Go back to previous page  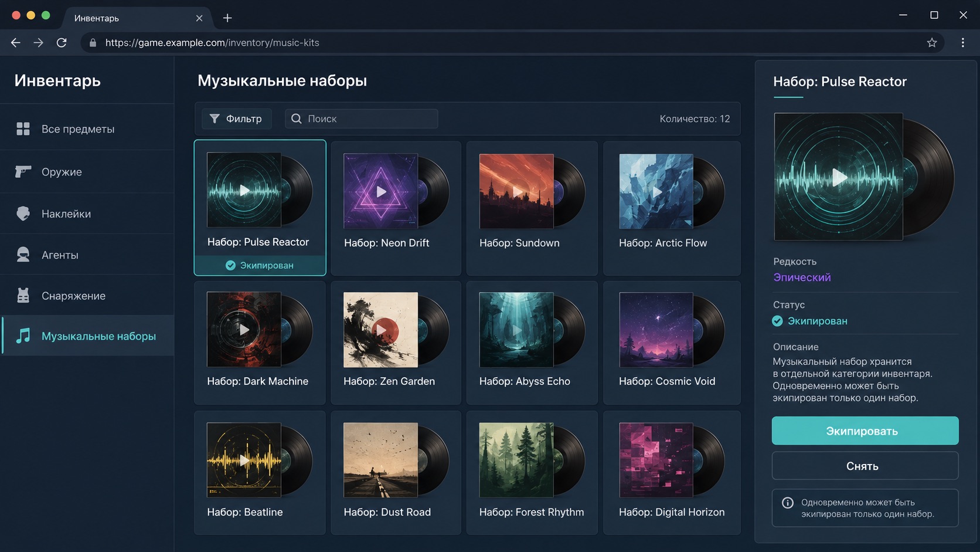(x=16, y=42)
